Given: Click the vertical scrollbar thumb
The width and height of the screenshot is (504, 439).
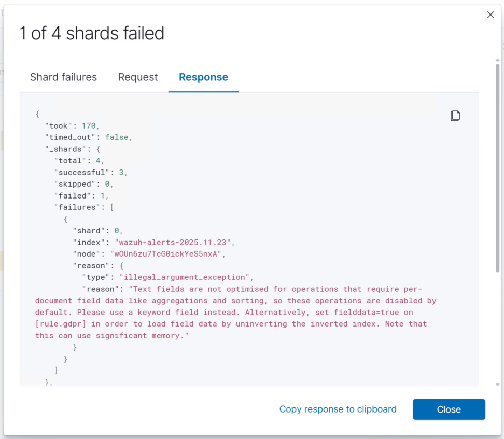Looking at the screenshot, I should [498, 166].
